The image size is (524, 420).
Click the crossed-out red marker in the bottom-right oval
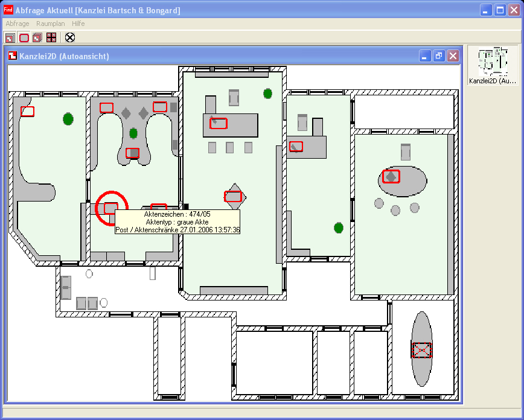(x=422, y=350)
